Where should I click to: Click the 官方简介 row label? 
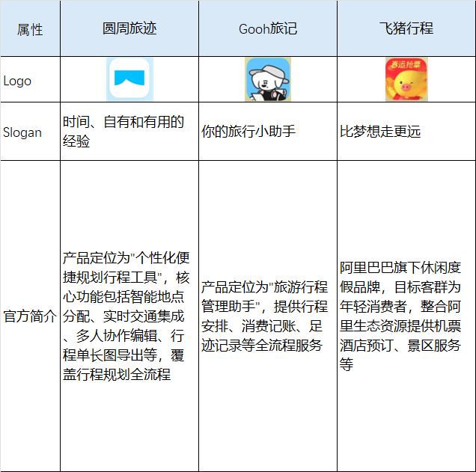point(30,316)
